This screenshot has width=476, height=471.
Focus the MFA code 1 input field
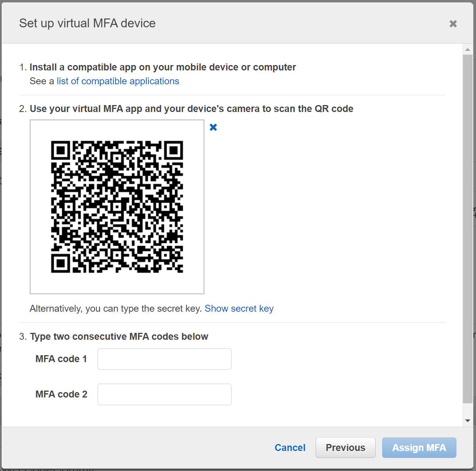[x=164, y=359]
